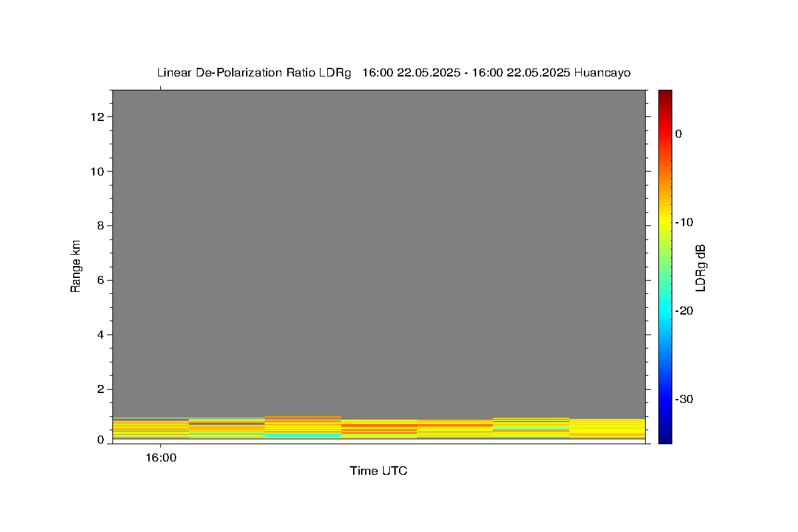Screen dimensions: 798x532
Task: Click the colorbar label -30
Action: coord(685,399)
